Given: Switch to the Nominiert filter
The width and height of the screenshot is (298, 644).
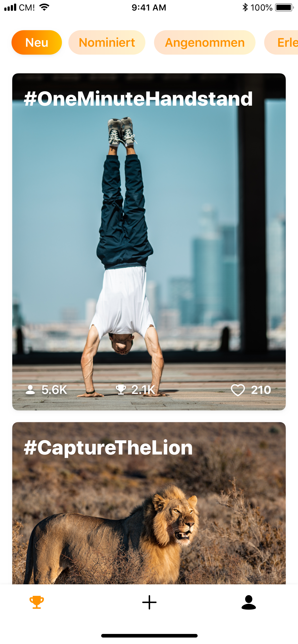Looking at the screenshot, I should 107,42.
